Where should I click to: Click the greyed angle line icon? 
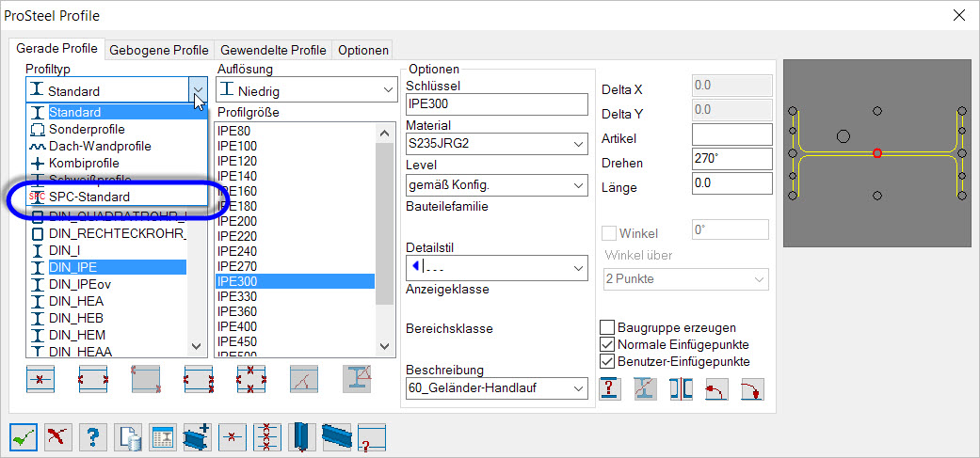[x=304, y=379]
